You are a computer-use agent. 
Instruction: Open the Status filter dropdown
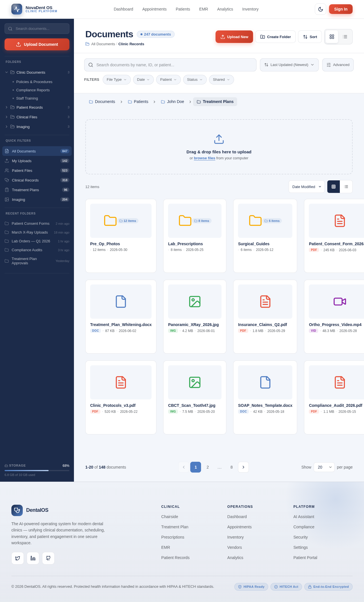pos(195,80)
